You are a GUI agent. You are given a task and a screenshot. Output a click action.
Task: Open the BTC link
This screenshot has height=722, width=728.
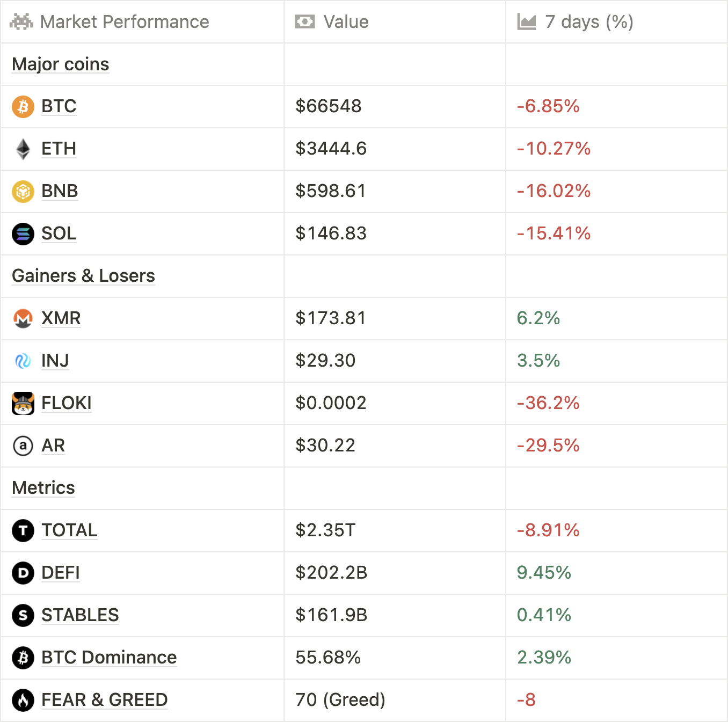59,106
